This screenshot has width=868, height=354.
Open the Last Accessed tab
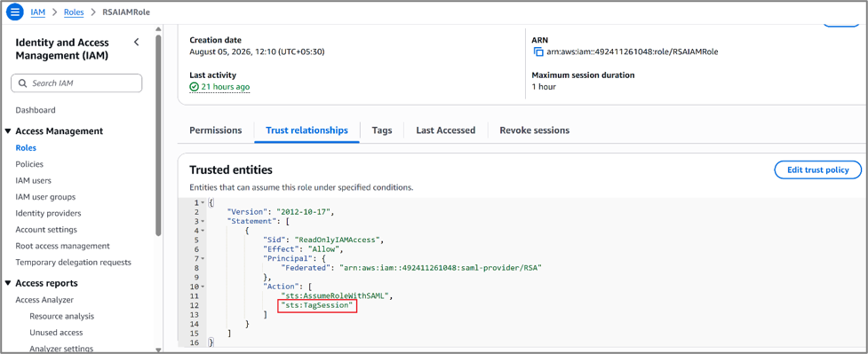pyautogui.click(x=446, y=130)
